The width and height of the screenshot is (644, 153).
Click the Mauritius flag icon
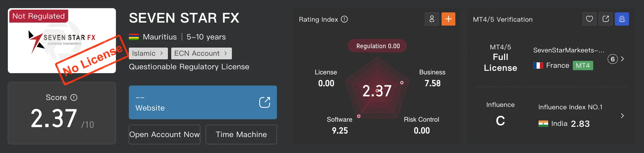[x=134, y=37]
